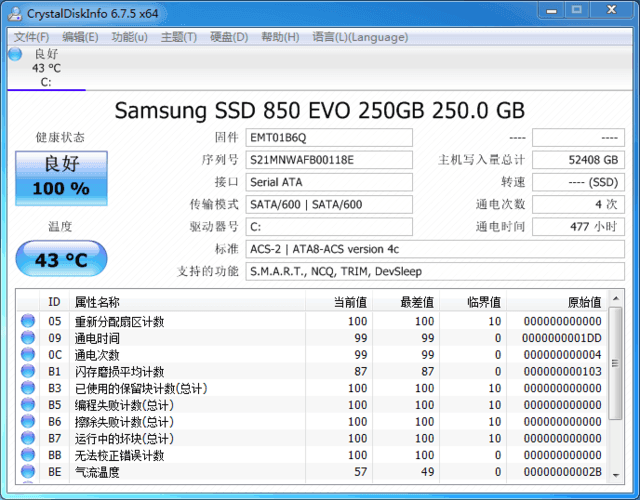Click status orb for attribute B6
This screenshot has width=640, height=500.
(x=28, y=421)
